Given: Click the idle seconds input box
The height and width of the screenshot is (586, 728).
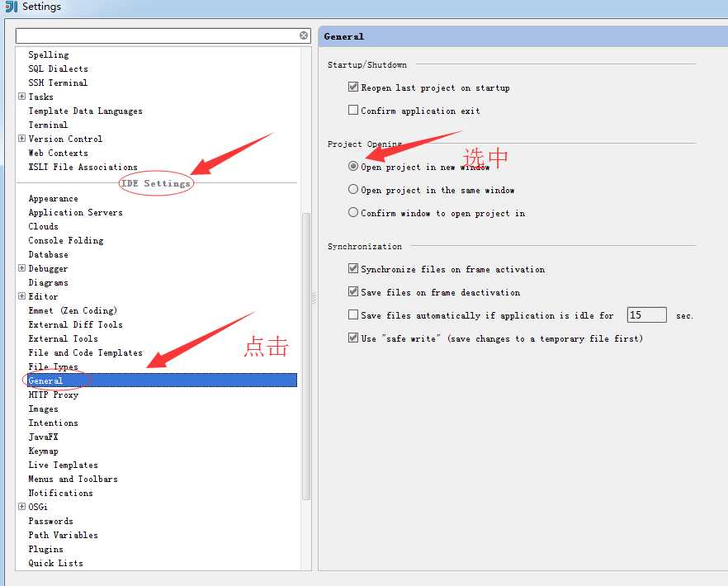Looking at the screenshot, I should point(647,314).
